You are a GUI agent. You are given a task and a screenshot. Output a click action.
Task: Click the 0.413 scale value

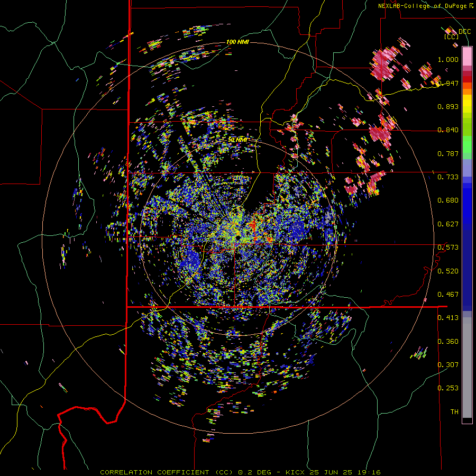448,318
